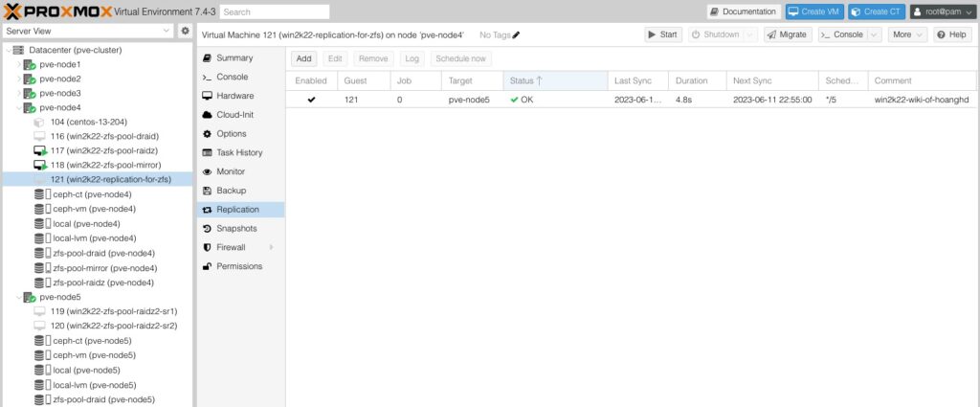Click the Options gear icon
Image resolution: width=980 pixels, height=407 pixels.
pos(207,134)
